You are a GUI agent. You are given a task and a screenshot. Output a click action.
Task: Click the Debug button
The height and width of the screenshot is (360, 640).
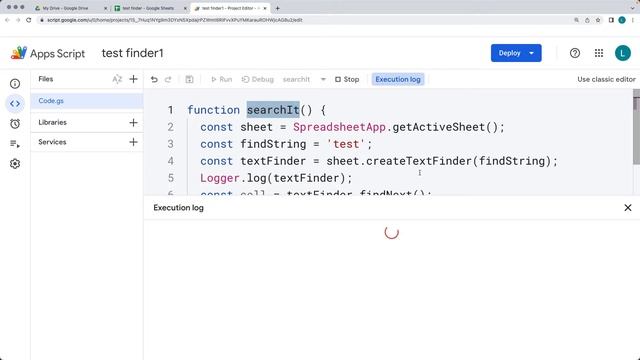[x=258, y=79]
